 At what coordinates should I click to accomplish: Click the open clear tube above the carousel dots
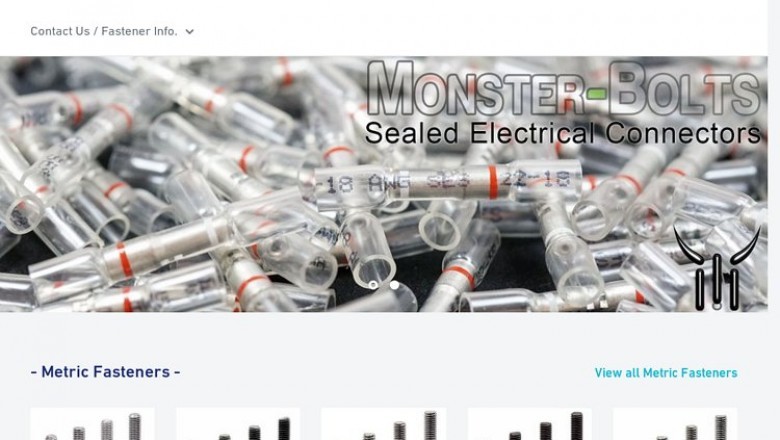pos(368,250)
